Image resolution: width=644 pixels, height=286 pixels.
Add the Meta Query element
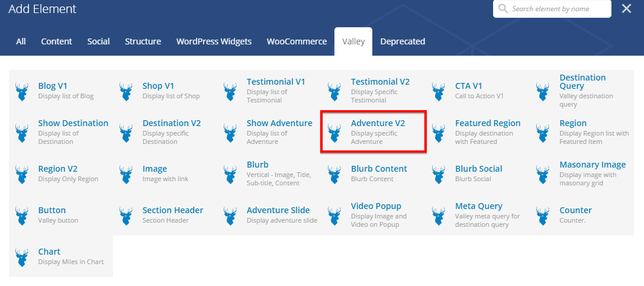tap(478, 206)
